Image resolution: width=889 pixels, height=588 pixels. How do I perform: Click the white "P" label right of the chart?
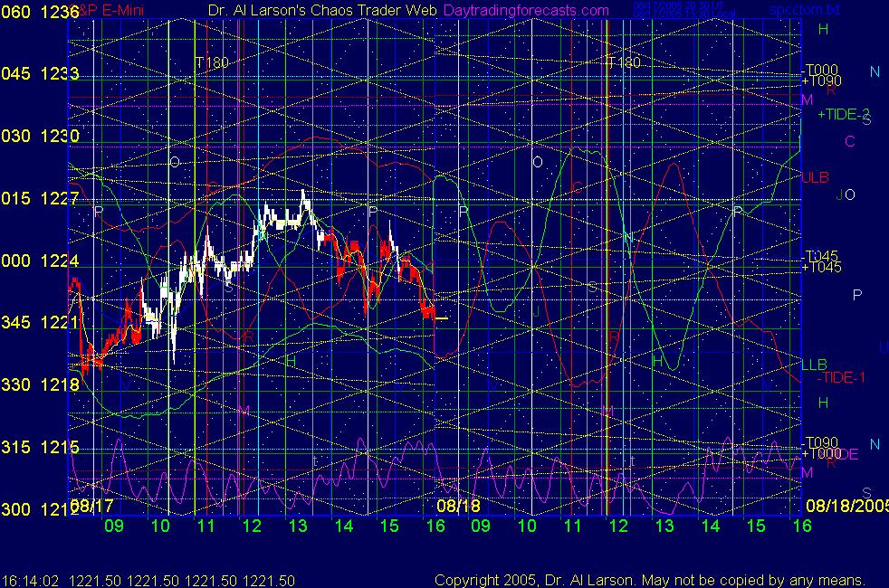[x=857, y=295]
